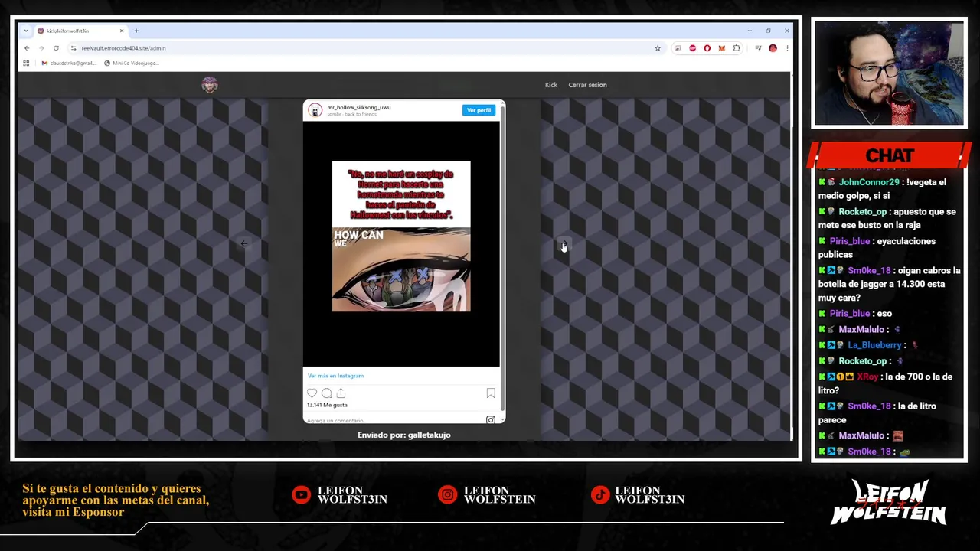
Task: Minimize the Chrome window
Action: [x=750, y=31]
